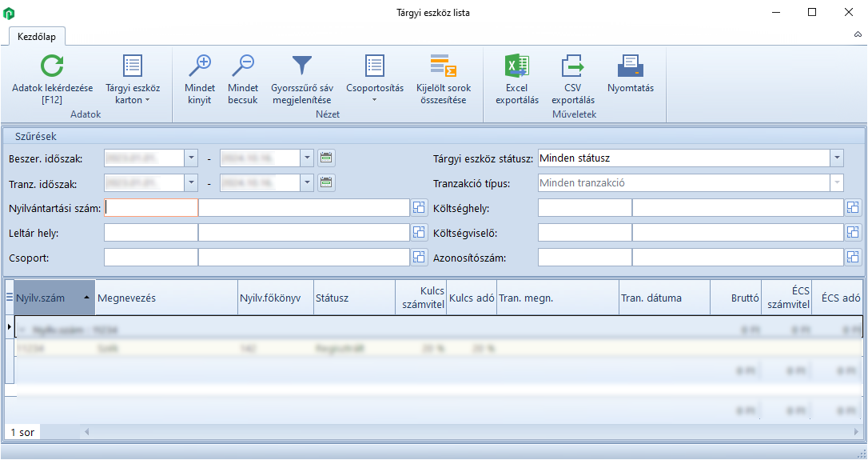Switch to the Kezdőlap ribbon tab

[36, 36]
